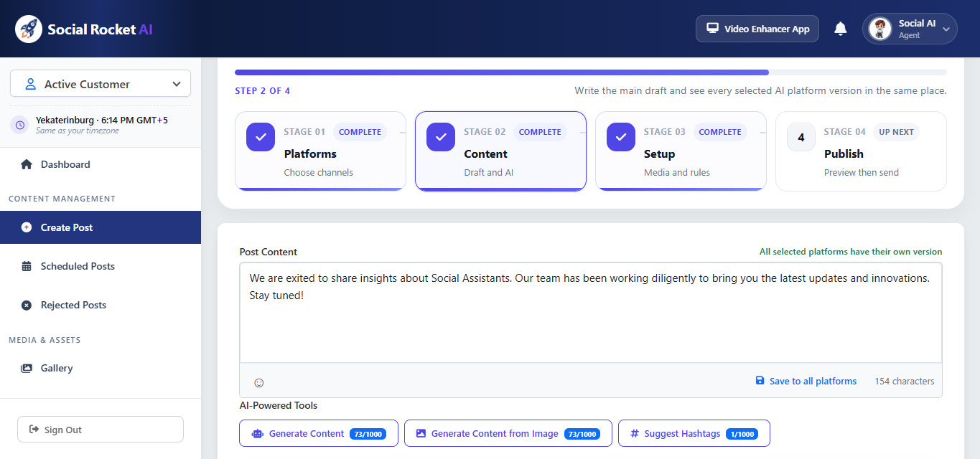Open the notifications bell

pos(841,29)
